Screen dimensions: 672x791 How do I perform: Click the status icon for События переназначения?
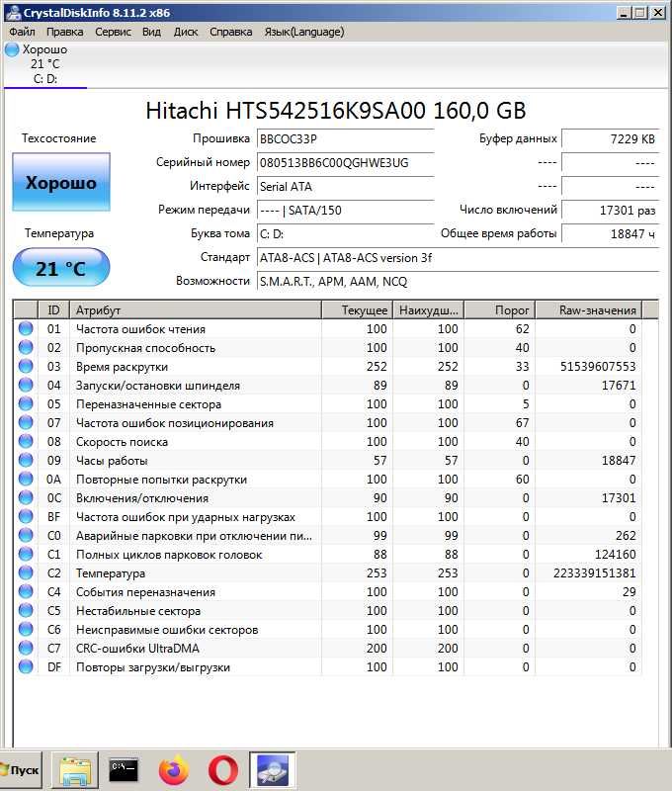coord(26,591)
